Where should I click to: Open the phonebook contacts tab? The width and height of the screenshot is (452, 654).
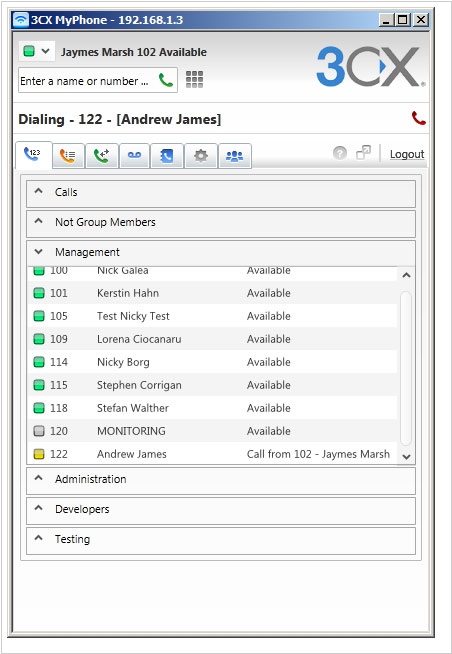167,156
